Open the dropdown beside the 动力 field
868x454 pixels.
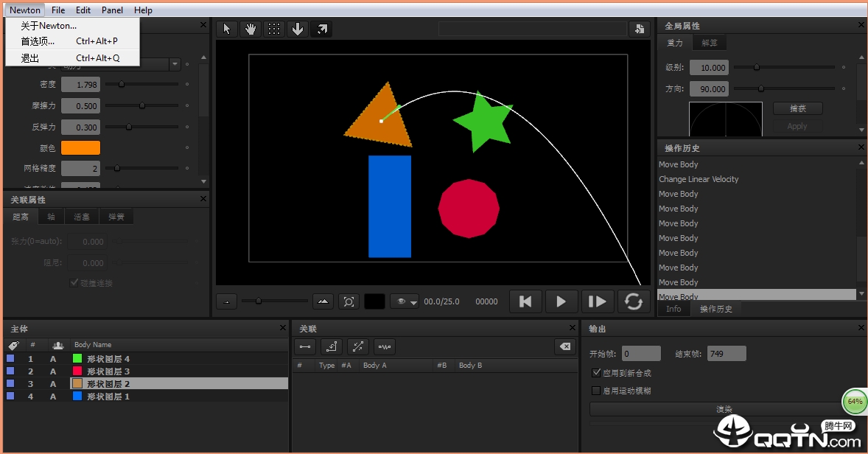pyautogui.click(x=175, y=64)
